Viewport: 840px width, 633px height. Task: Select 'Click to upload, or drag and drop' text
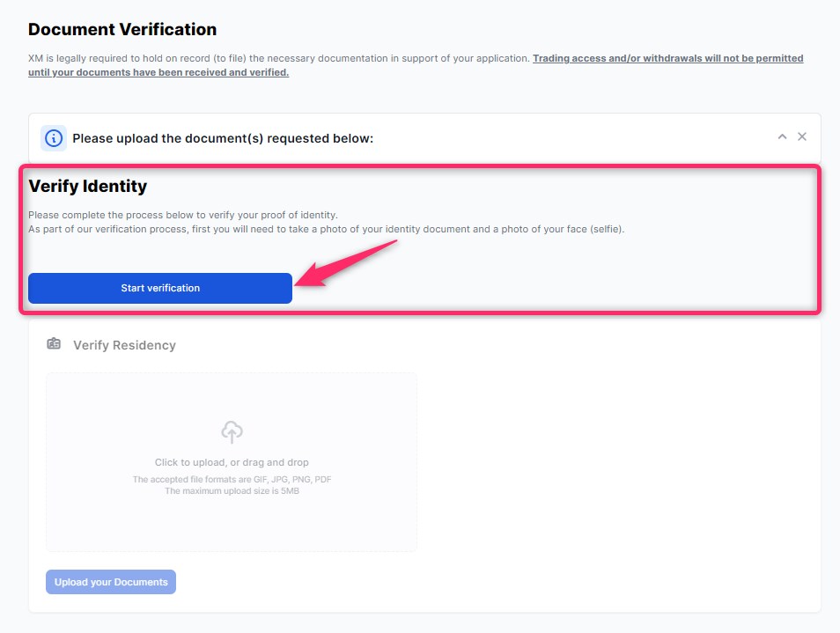[232, 462]
